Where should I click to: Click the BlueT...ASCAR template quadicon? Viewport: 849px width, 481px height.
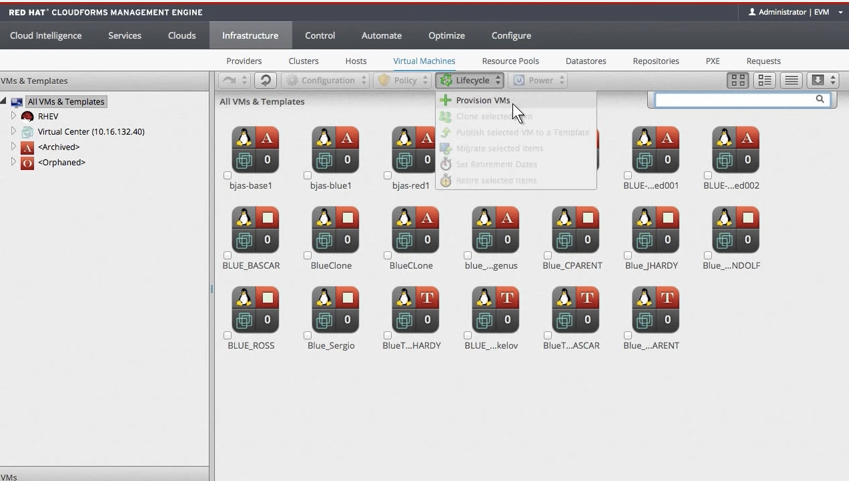[576, 310]
